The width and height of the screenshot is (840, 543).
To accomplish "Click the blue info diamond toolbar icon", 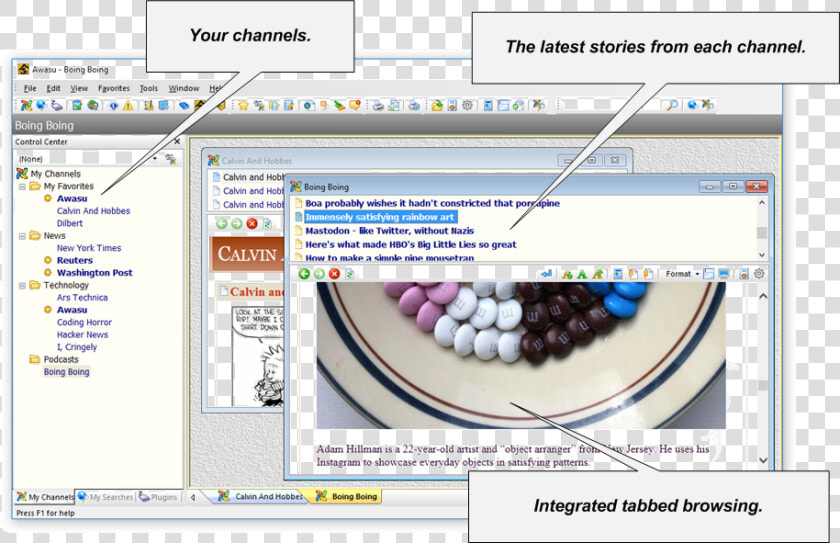I will pyautogui.click(x=113, y=105).
